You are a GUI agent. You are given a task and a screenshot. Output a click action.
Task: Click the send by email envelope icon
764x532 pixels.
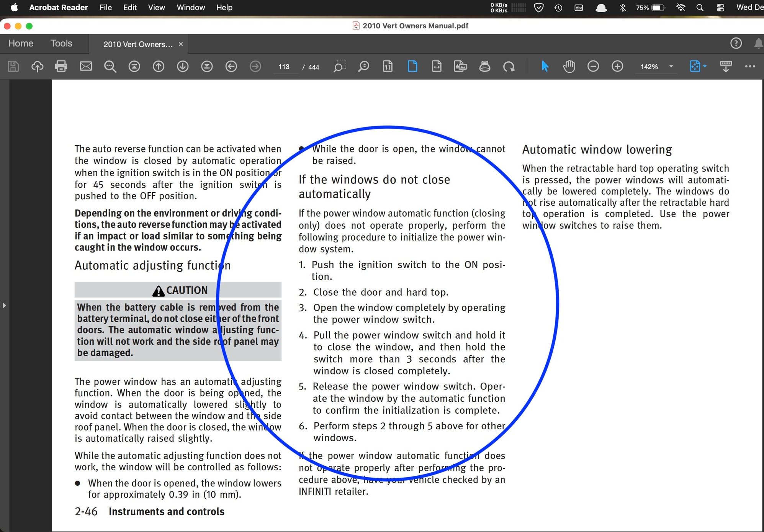click(x=85, y=66)
